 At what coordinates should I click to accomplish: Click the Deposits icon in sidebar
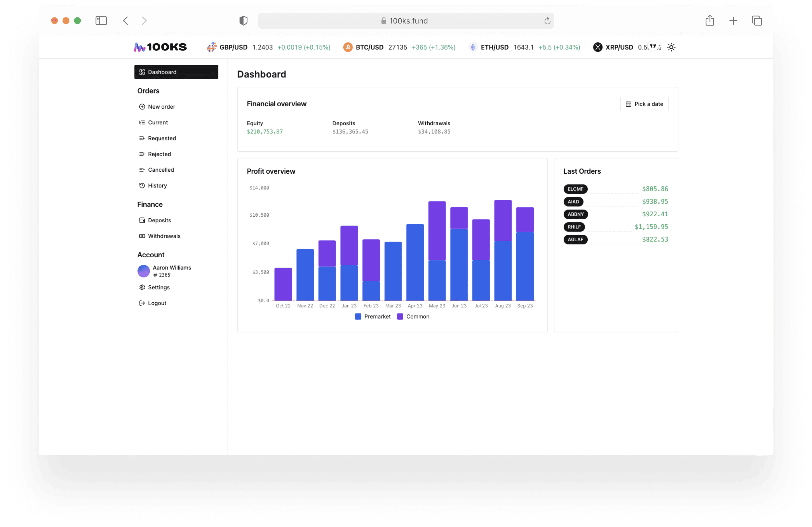pos(142,220)
